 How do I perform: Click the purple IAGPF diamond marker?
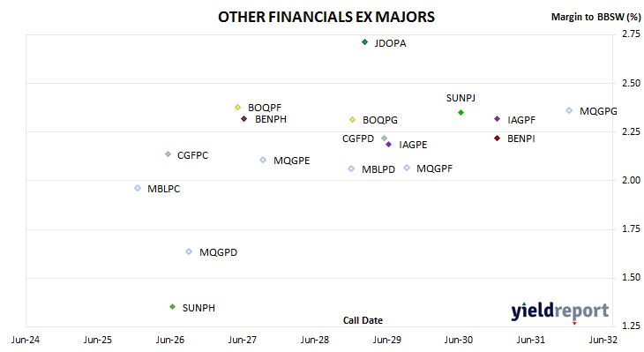click(497, 119)
